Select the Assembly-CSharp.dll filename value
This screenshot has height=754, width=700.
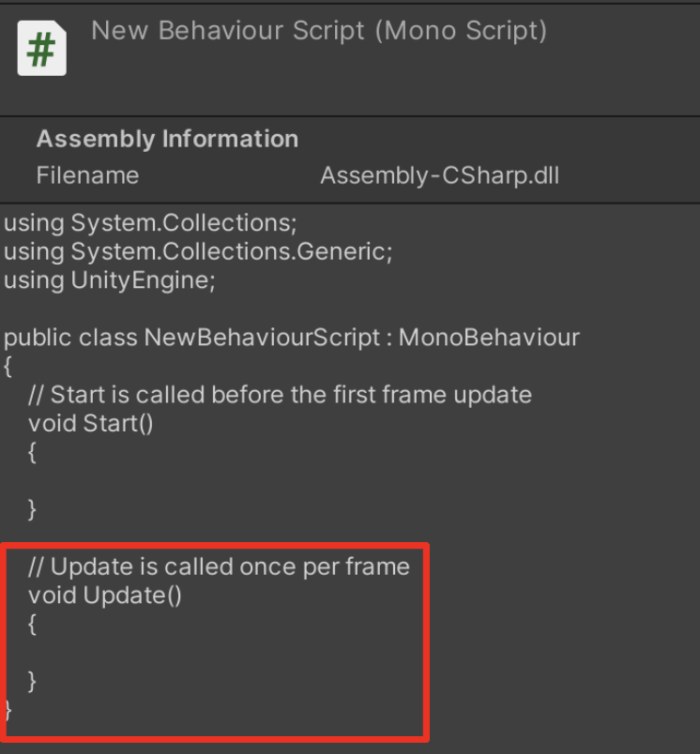coord(440,175)
